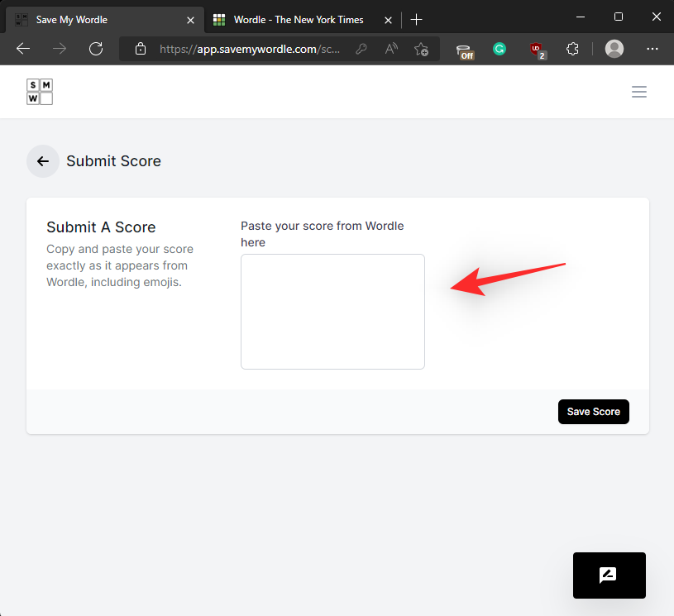Add this page to favorites
Screen dimensions: 674x616
pyautogui.click(x=421, y=49)
